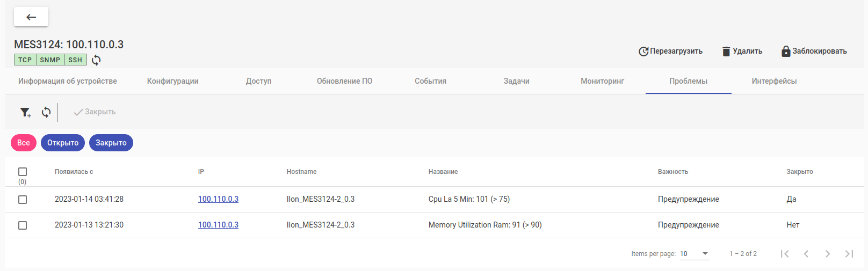
Task: Toggle the select-all checkbox in table header
Action: coord(23,172)
